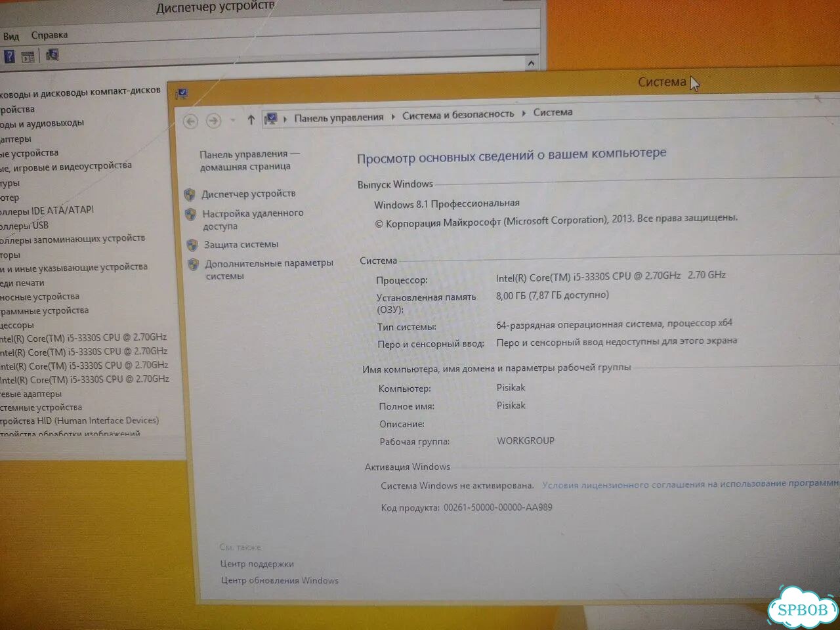840x630 pixels.
Task: Select the processors category in Device Manager
Action: pyautogui.click(x=17, y=325)
